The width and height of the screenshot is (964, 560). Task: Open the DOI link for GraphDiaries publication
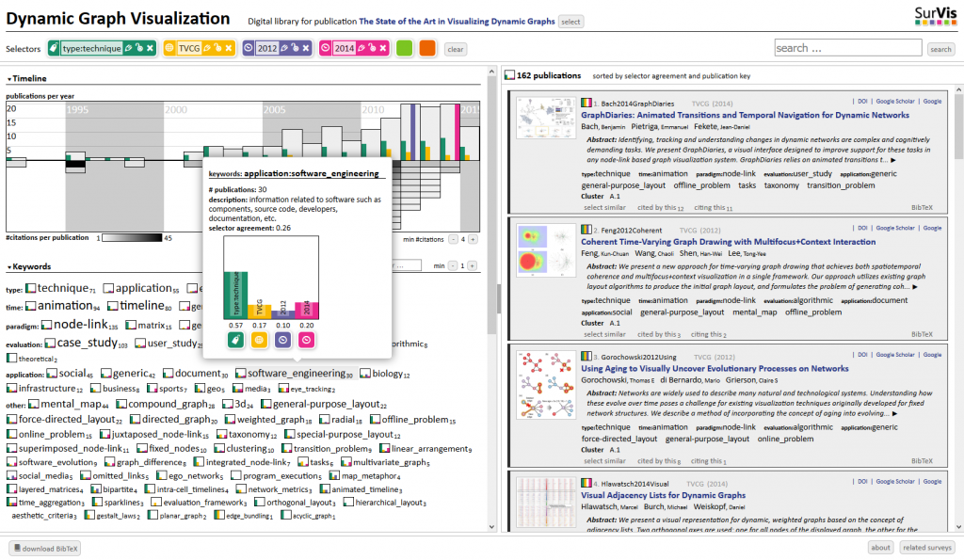pyautogui.click(x=862, y=102)
